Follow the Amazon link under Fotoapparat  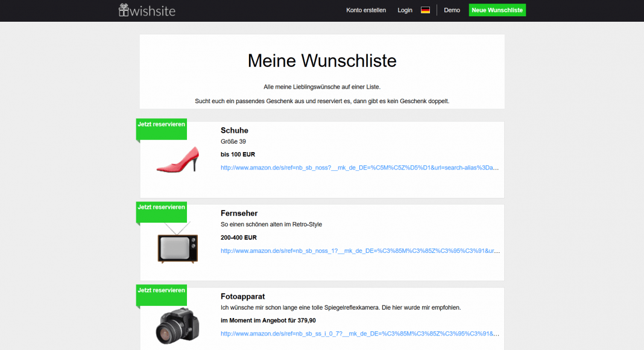(x=360, y=334)
